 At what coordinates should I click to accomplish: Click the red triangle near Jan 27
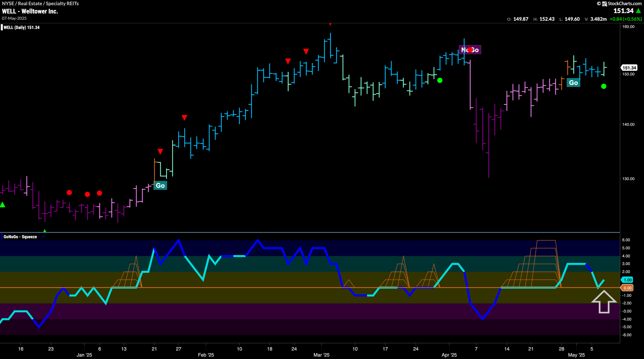[184, 118]
